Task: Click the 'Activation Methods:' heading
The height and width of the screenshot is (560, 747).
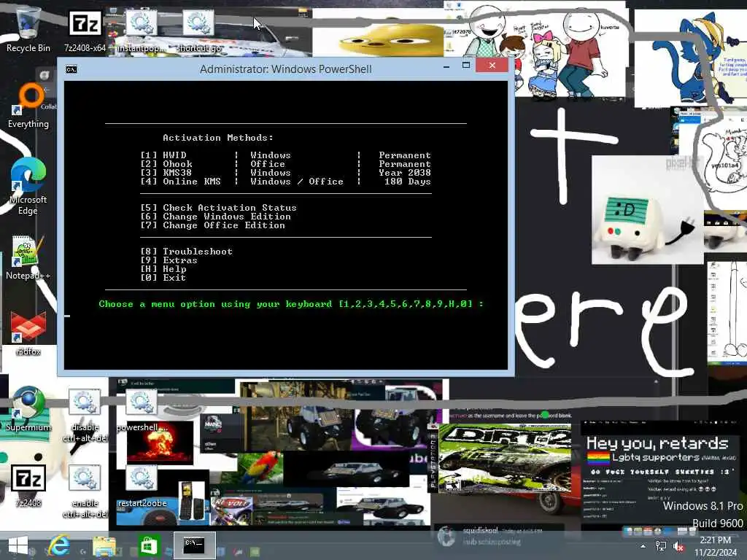Action: pyautogui.click(x=218, y=138)
